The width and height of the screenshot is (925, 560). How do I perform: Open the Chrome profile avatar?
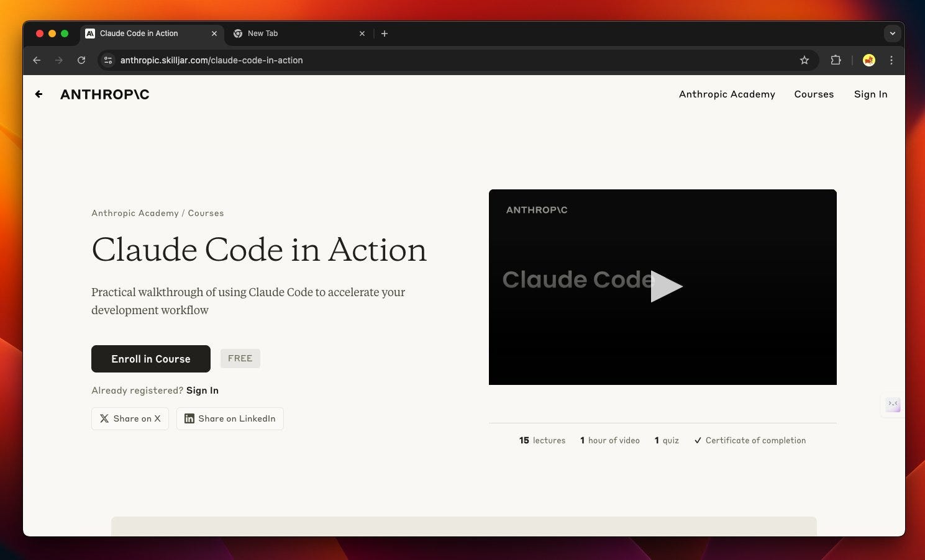tap(869, 60)
